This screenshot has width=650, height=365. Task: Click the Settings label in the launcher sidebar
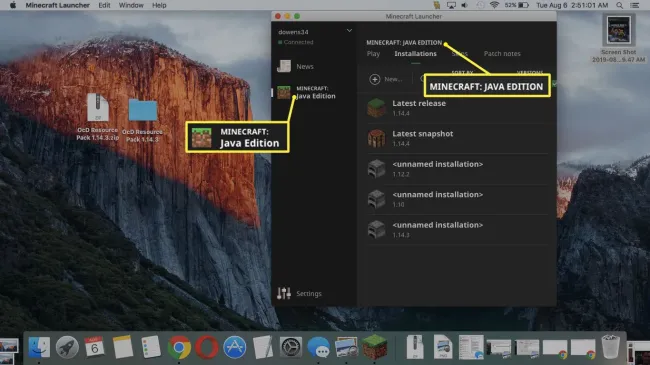309,294
